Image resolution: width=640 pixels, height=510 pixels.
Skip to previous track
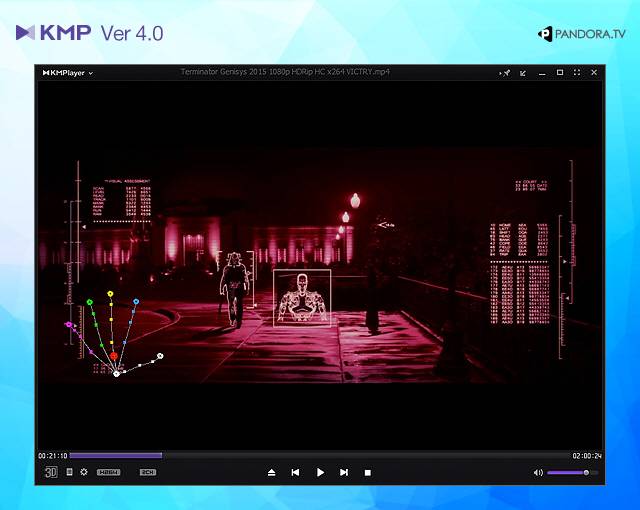pyautogui.click(x=296, y=472)
